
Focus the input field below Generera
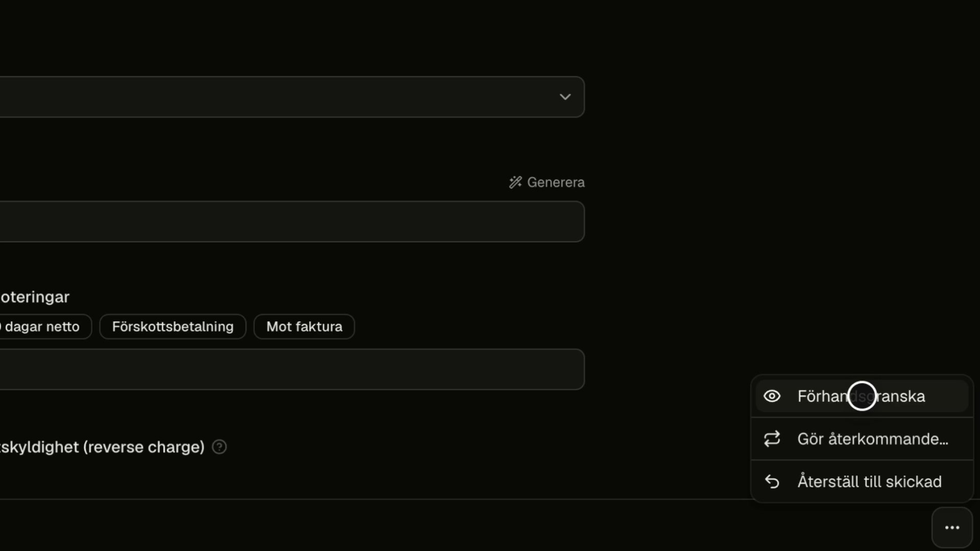pyautogui.click(x=292, y=221)
